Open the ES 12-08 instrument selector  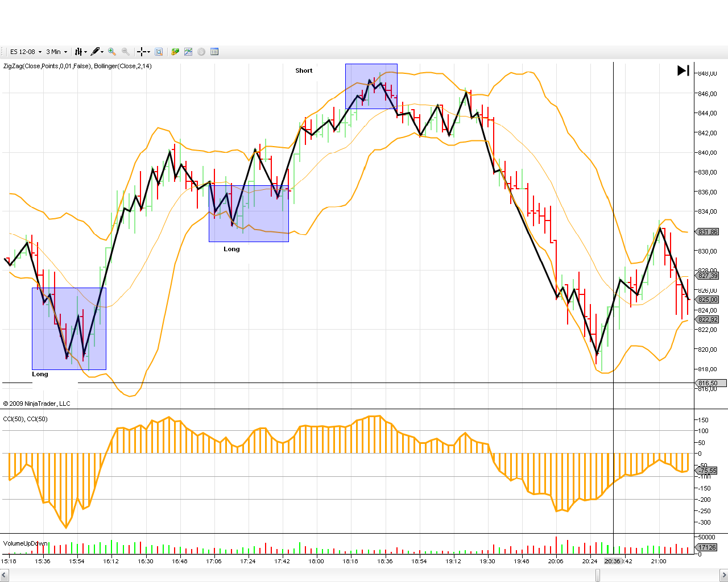pos(26,52)
